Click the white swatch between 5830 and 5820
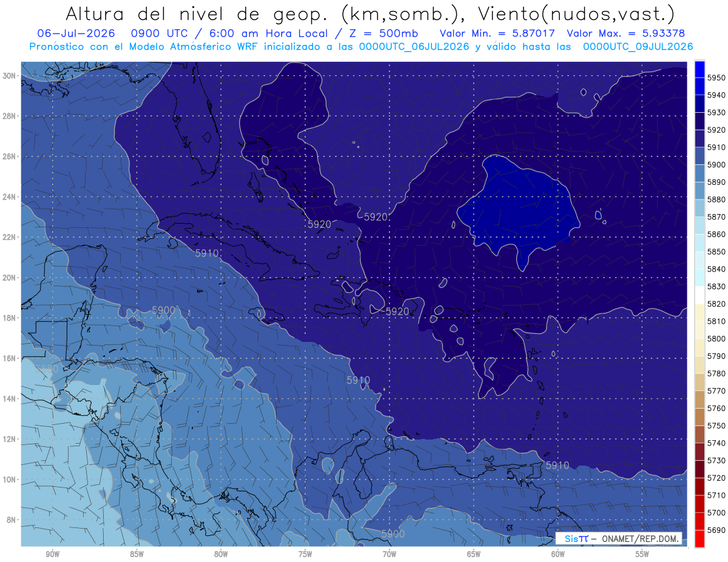 pyautogui.click(x=699, y=295)
